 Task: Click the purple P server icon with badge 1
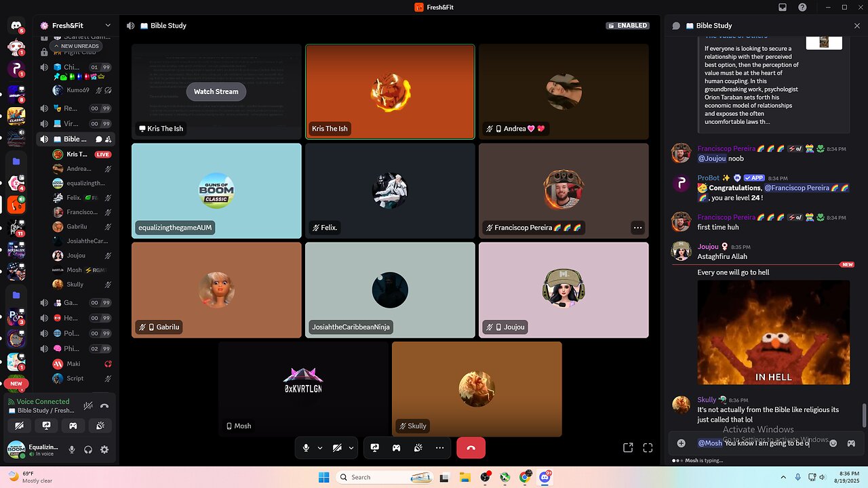[16, 69]
